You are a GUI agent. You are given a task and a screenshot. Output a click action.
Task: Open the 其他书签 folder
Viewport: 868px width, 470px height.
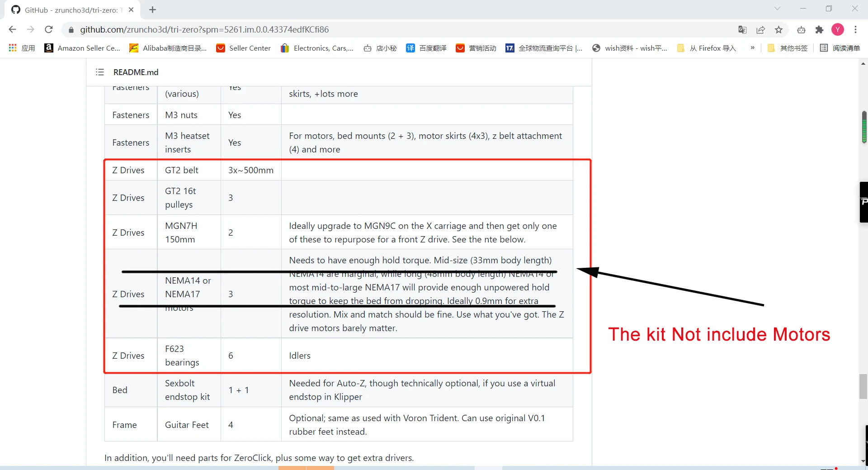[788, 48]
